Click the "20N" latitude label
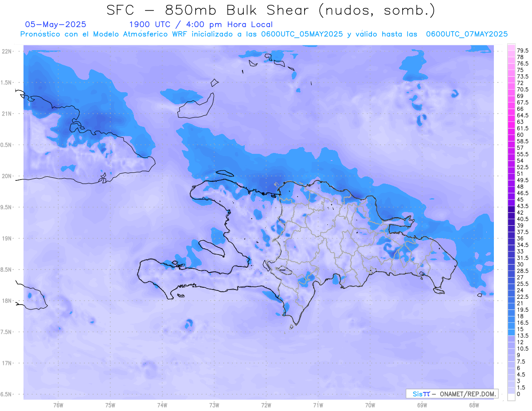532x411 pixels. coord(8,176)
